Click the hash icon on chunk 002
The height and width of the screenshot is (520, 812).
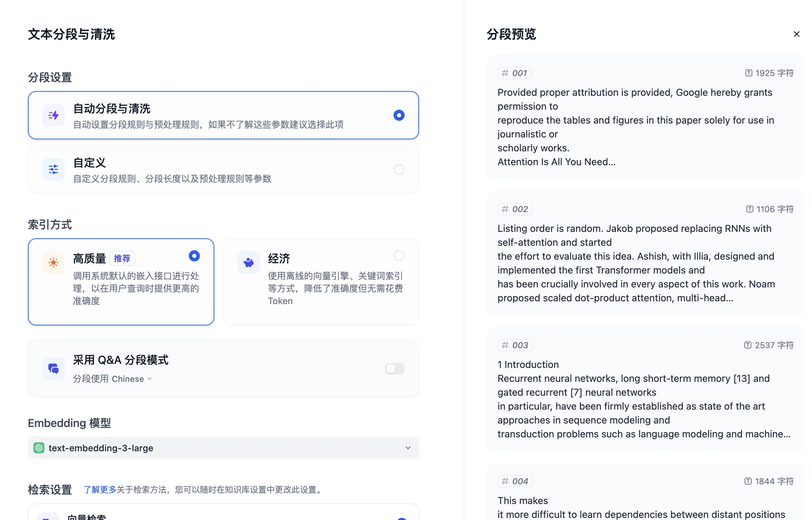(505, 209)
